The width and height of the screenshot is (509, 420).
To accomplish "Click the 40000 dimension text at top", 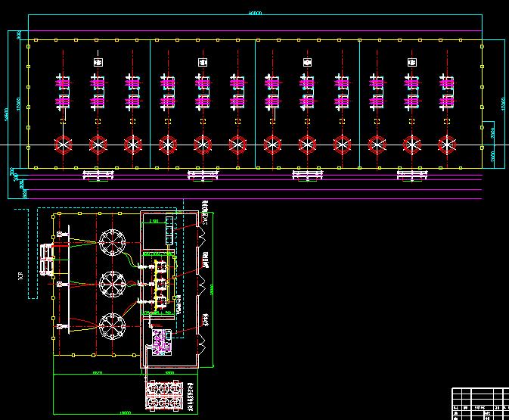I will (256, 13).
